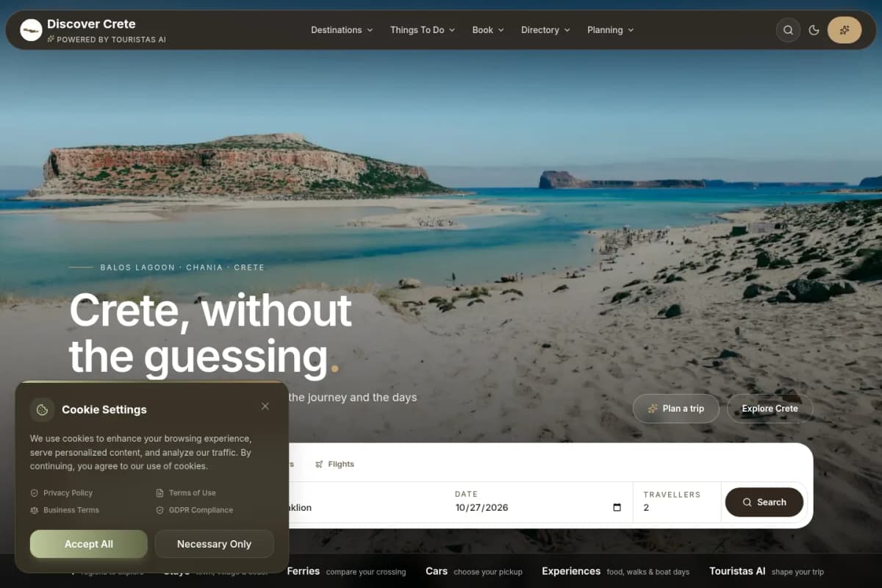Open the search magnifier in the header

[788, 30]
